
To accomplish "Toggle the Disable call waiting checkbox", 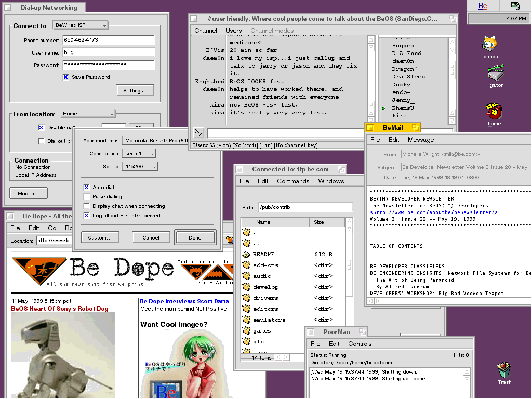I will coord(42,128).
